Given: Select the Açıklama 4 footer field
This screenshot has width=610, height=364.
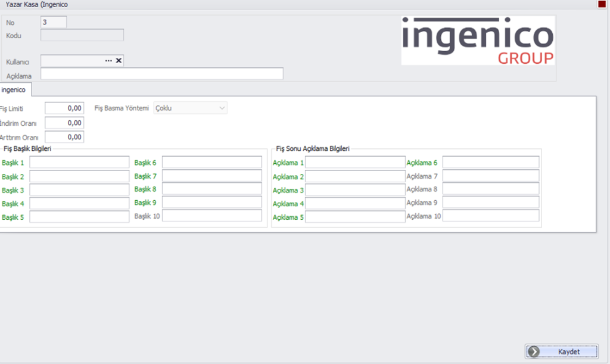Looking at the screenshot, I should [355, 203].
